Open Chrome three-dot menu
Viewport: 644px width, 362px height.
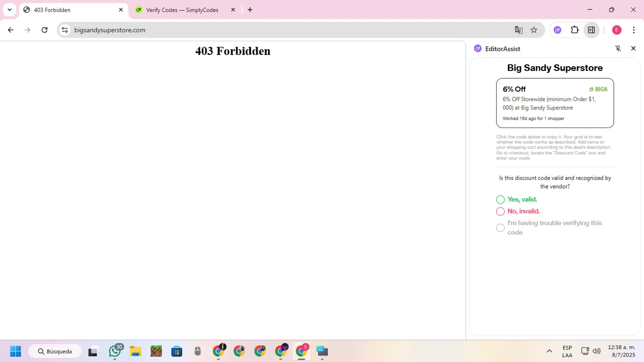point(634,30)
